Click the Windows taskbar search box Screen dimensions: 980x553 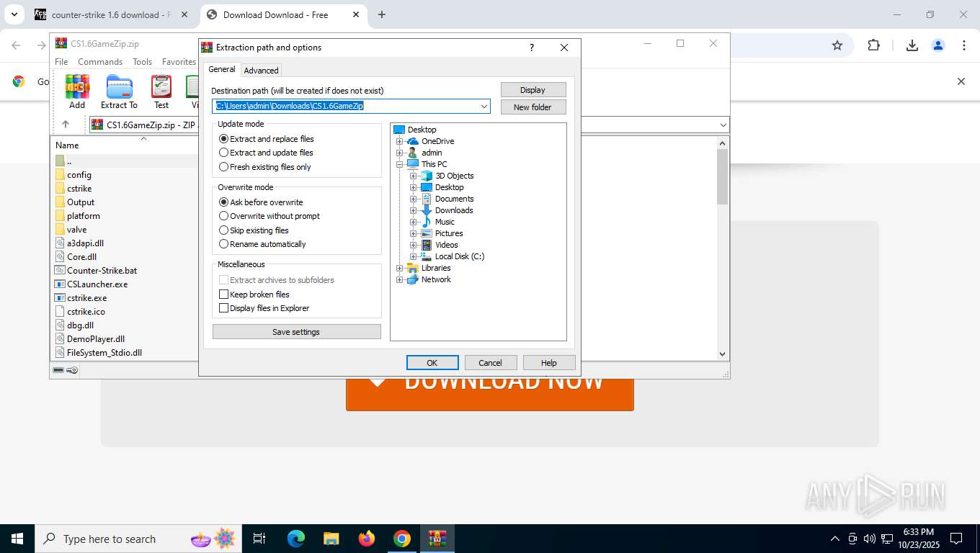[x=137, y=539]
